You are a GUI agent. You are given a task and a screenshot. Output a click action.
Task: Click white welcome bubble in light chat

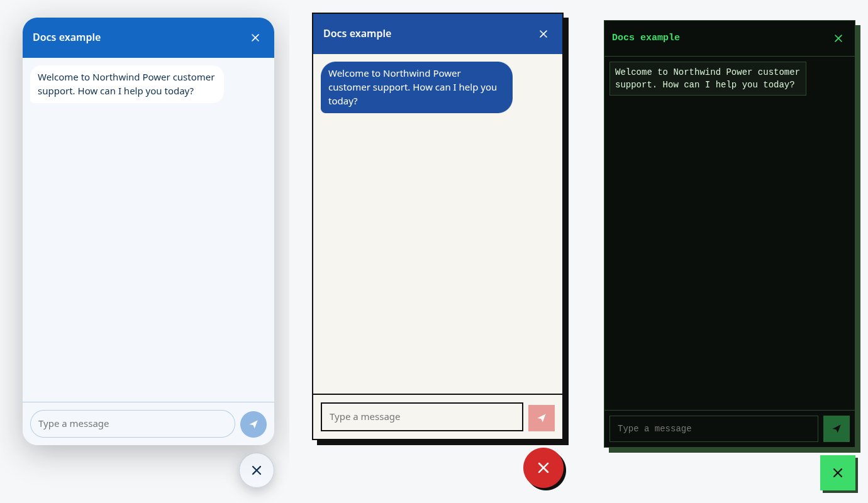coord(127,84)
